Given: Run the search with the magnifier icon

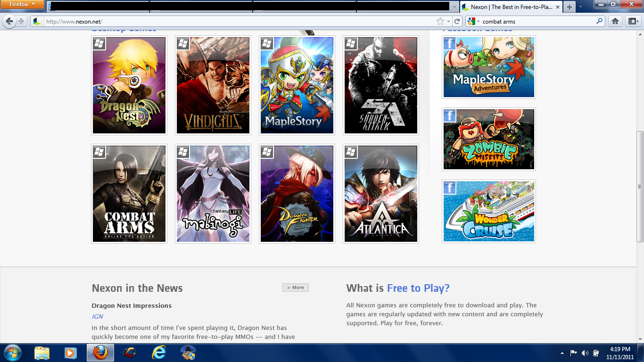Looking at the screenshot, I should point(600,21).
